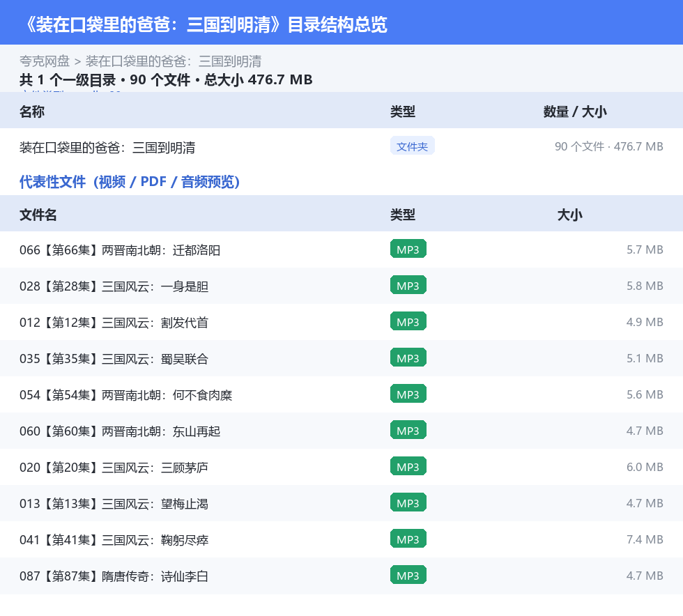Select file 012 割发代首
The width and height of the screenshot is (683, 616).
(341, 322)
